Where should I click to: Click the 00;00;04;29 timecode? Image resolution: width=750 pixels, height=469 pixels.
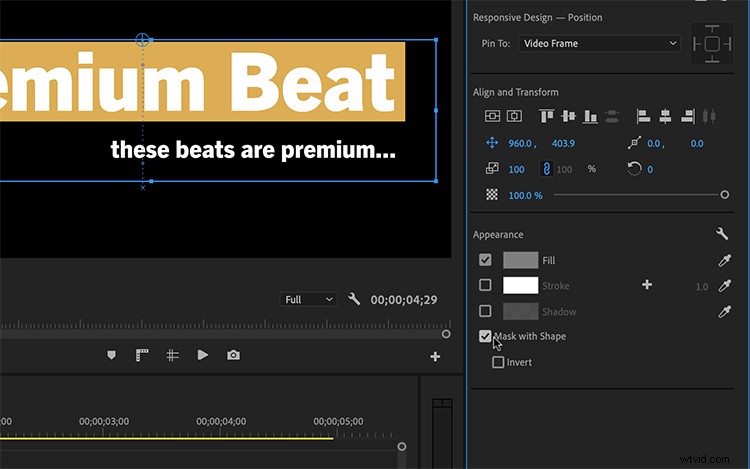(404, 300)
